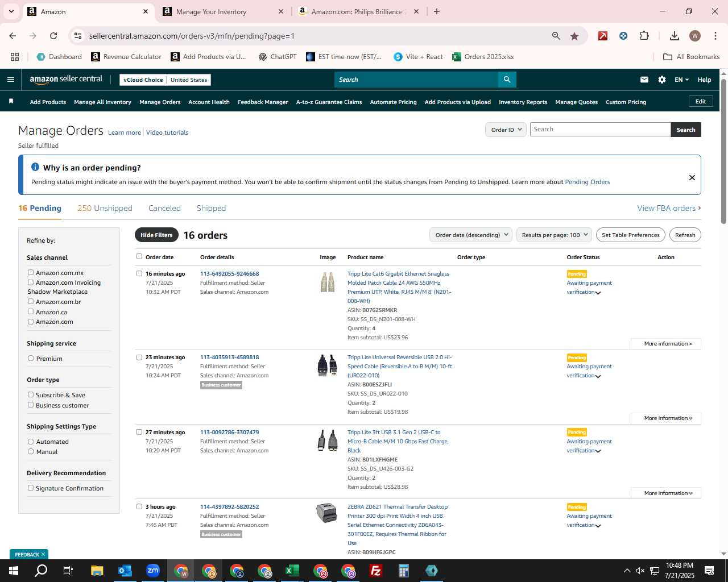
Task: Click the Zebra printer product thumbnail
Action: [326, 513]
